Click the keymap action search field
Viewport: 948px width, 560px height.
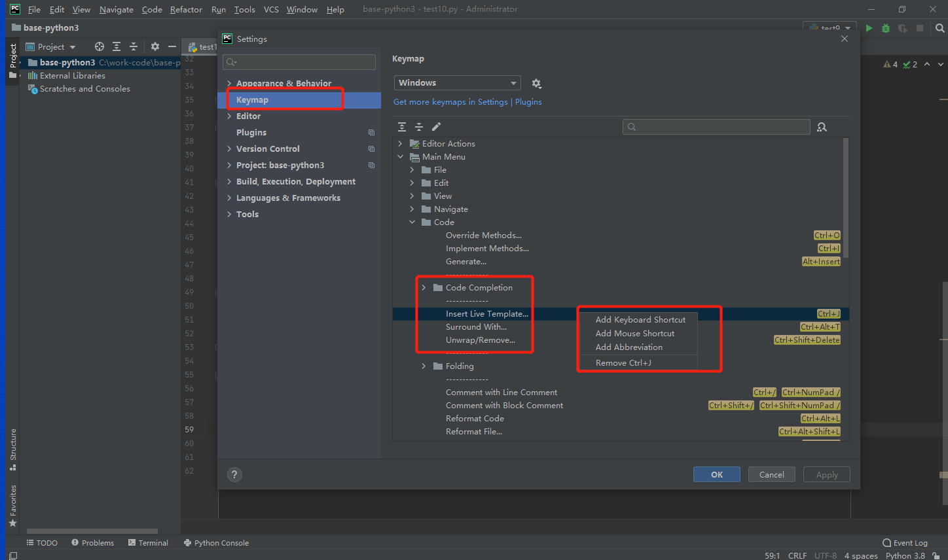(x=716, y=127)
